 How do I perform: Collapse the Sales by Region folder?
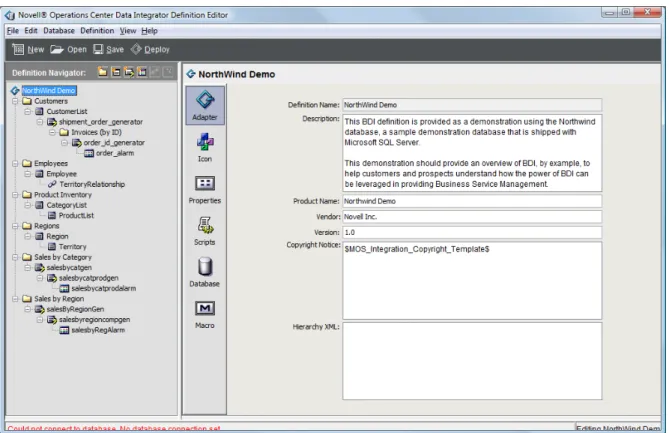[x=15, y=299]
